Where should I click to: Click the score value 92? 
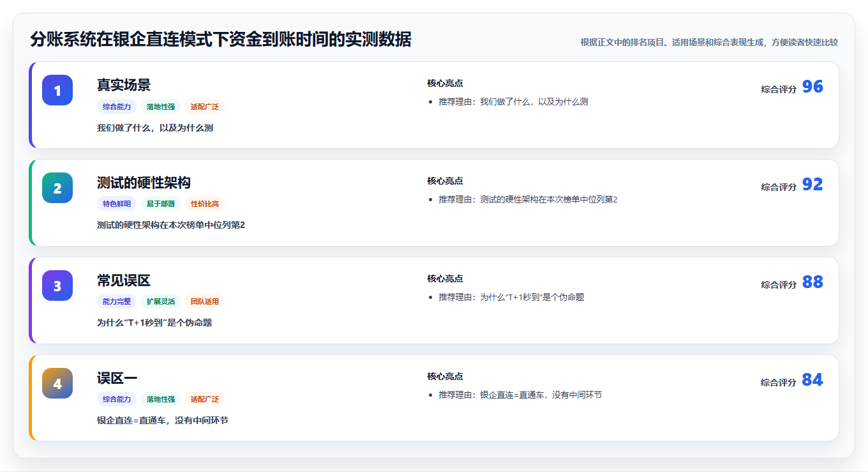[812, 185]
